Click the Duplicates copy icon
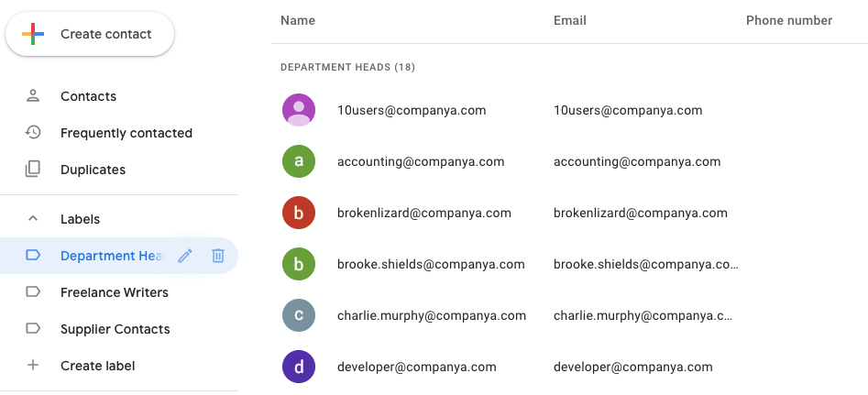Screen dimensions: 868x395 tap(33, 170)
